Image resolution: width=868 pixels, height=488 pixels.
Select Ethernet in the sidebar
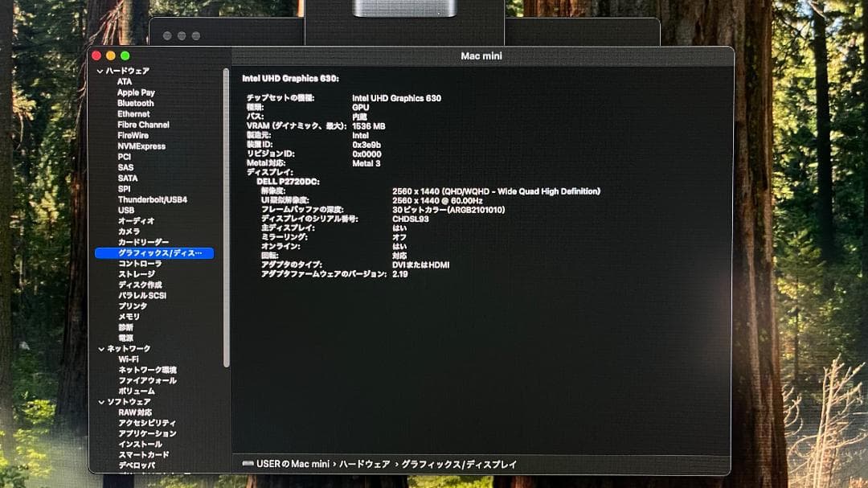click(133, 114)
